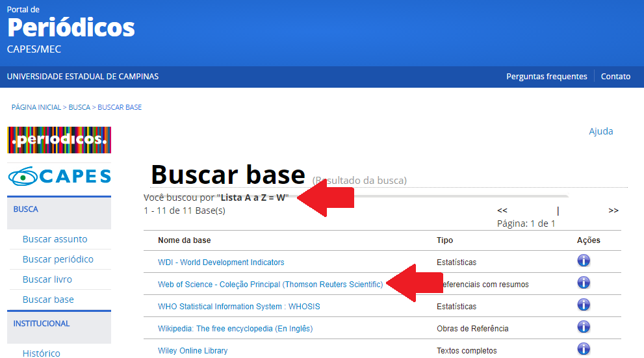The width and height of the screenshot is (644, 358).
Task: Click the CAPES logo in sidebar
Action: [59, 176]
